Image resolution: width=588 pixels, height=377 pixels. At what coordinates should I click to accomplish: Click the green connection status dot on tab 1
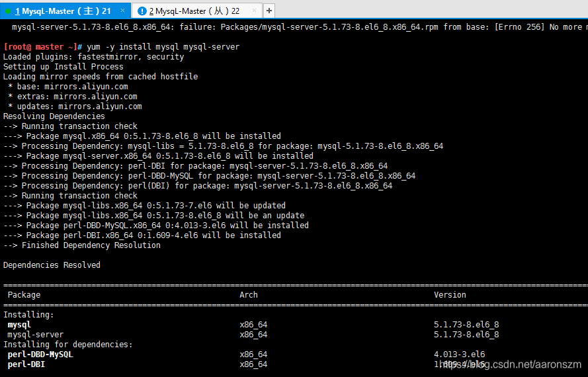(x=7, y=11)
